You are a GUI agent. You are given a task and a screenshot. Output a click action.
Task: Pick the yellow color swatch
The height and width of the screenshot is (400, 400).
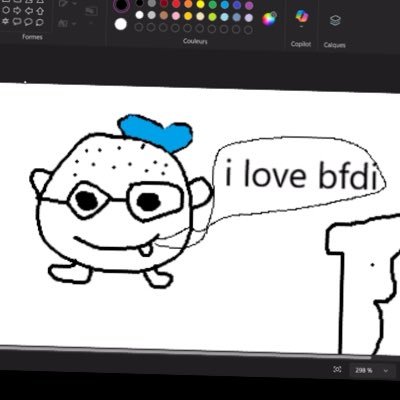click(x=200, y=4)
